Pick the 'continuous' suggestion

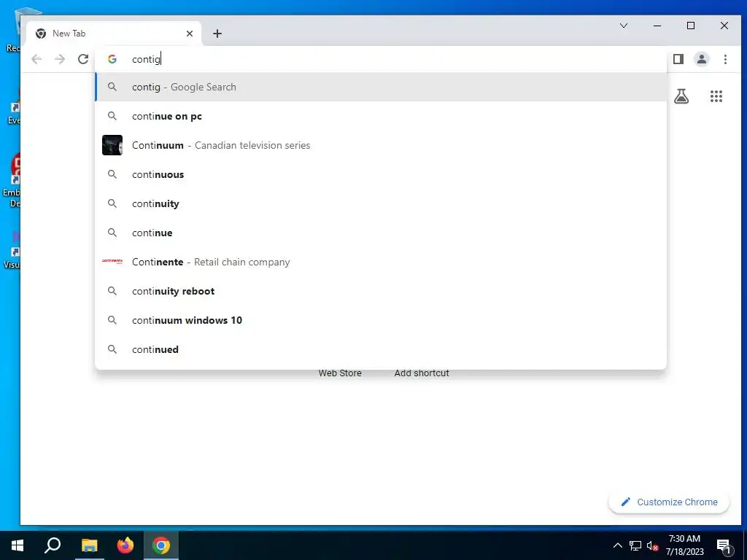[x=381, y=174]
